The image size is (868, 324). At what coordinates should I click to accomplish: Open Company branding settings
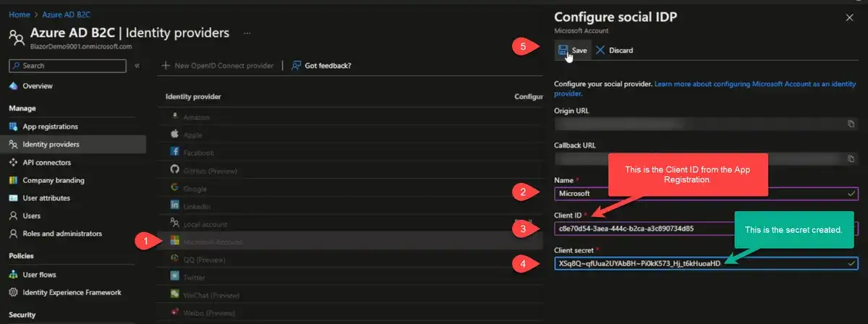(x=53, y=180)
